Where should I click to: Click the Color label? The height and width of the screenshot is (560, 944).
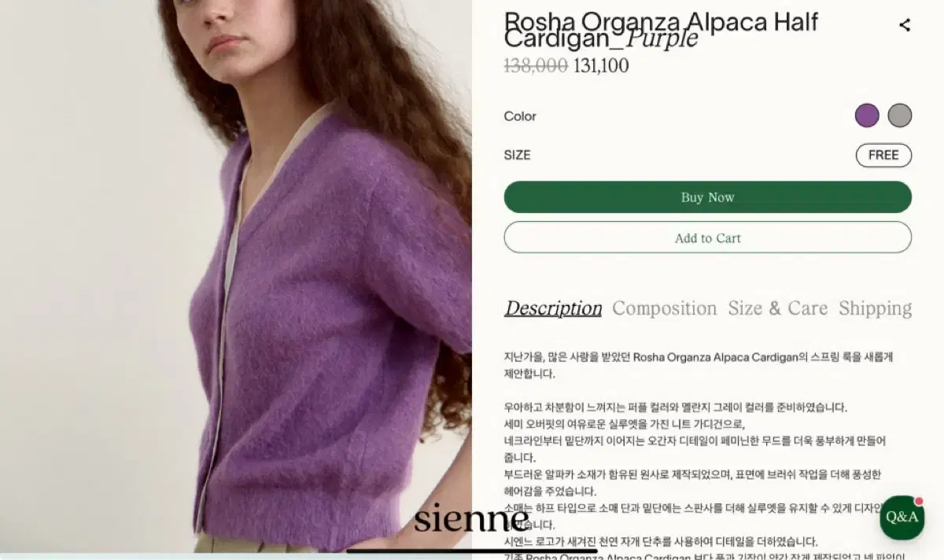click(520, 116)
